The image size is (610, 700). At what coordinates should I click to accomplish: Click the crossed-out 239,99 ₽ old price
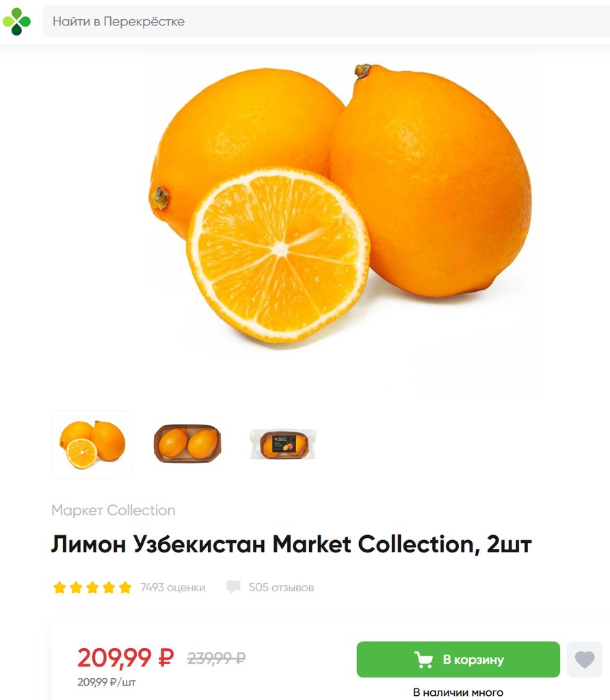tap(216, 658)
